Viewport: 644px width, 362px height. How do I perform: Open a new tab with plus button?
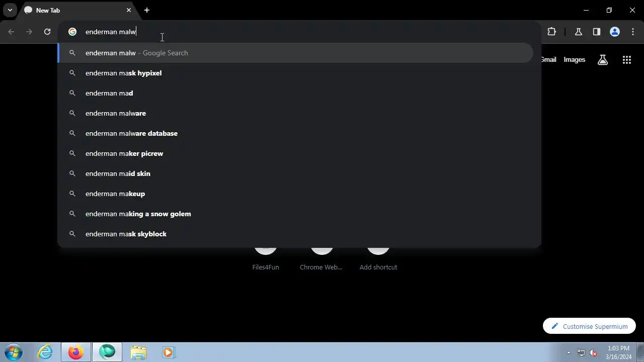click(x=146, y=10)
